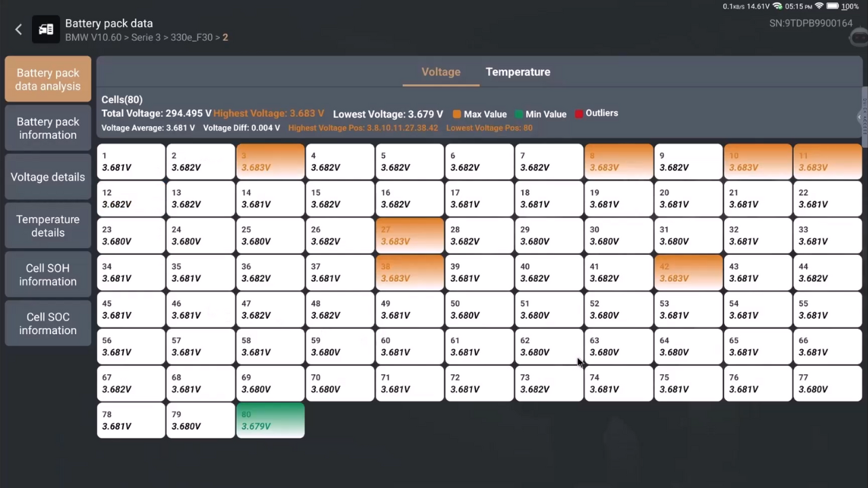This screenshot has height=488, width=868.
Task: Select cell 67 showing 3.682V
Action: [131, 383]
